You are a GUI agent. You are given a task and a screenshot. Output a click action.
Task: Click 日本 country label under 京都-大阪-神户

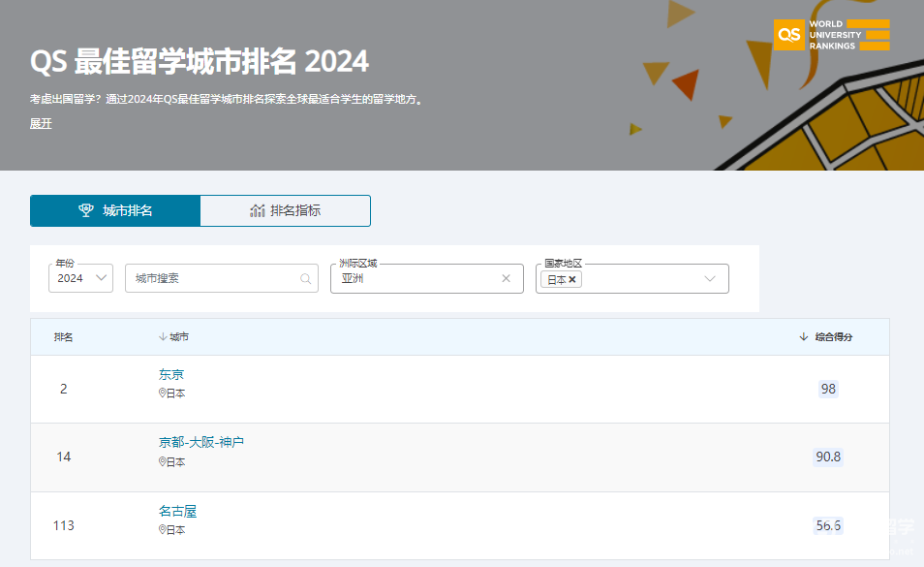(x=175, y=462)
